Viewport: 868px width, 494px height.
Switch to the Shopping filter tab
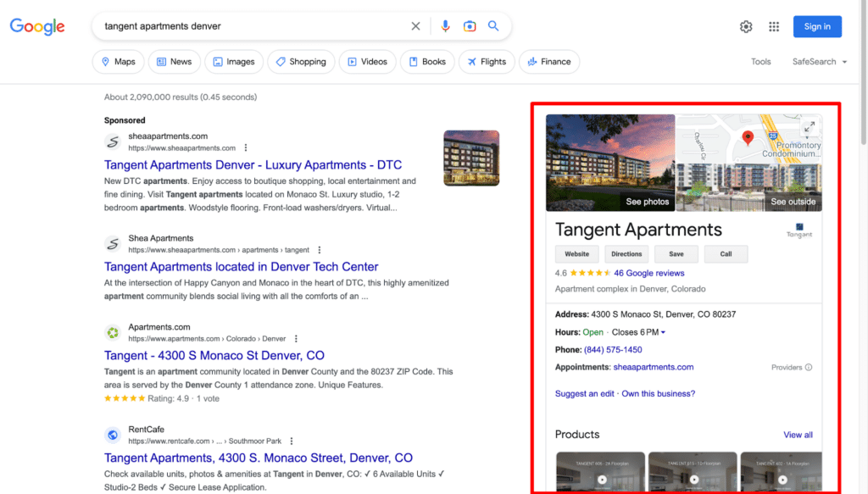[301, 61]
